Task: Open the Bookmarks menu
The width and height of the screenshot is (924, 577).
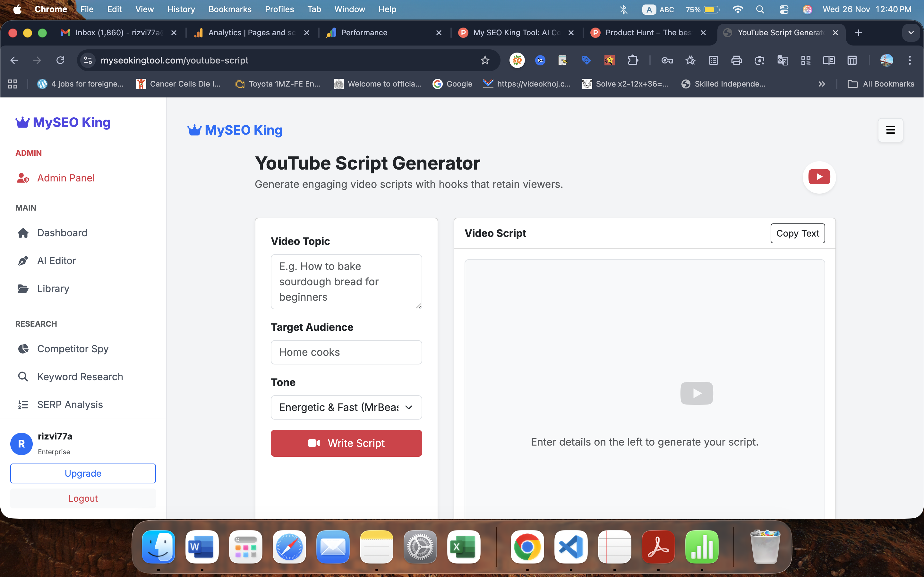Action: click(229, 9)
